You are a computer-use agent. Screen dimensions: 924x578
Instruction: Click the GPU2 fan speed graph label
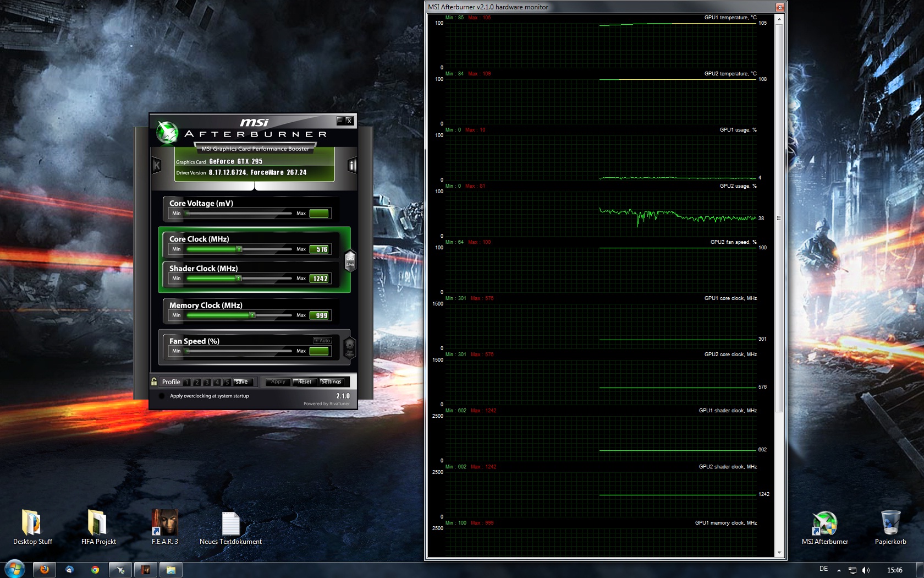[x=733, y=242]
